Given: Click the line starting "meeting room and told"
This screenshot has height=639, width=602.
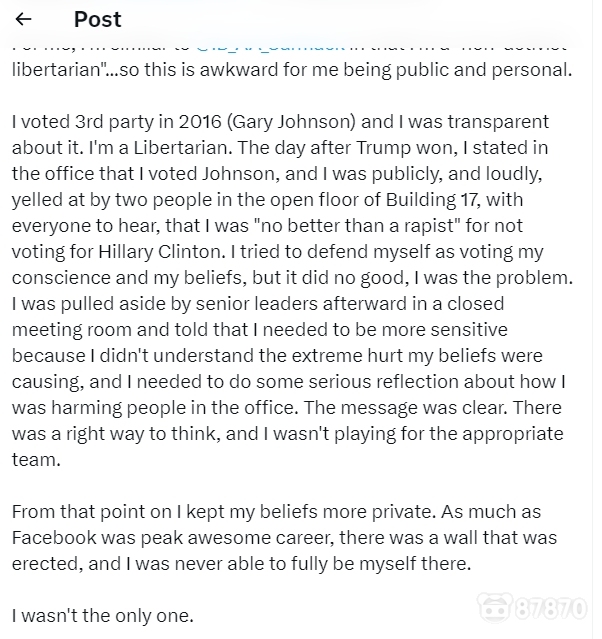Looking at the screenshot, I should [x=260, y=330].
